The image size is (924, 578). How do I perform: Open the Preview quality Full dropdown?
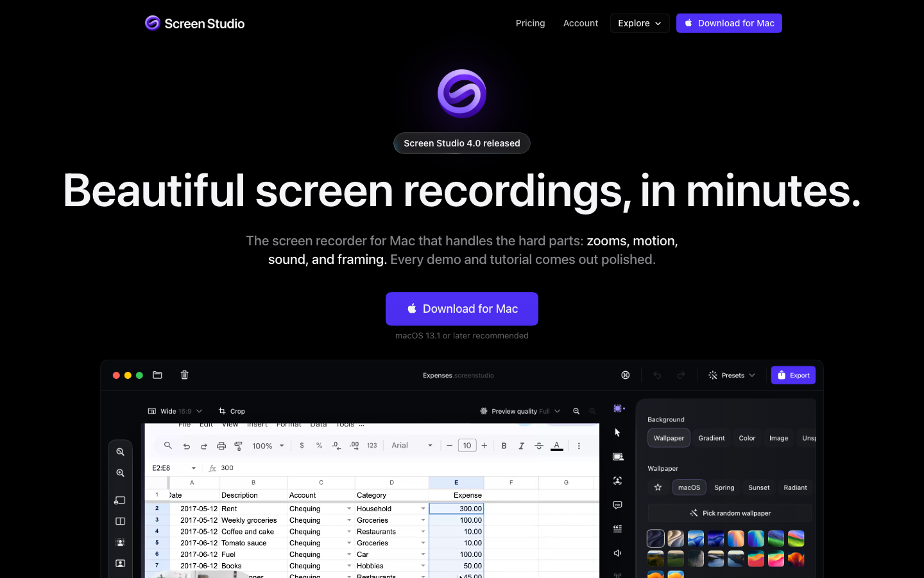(520, 411)
